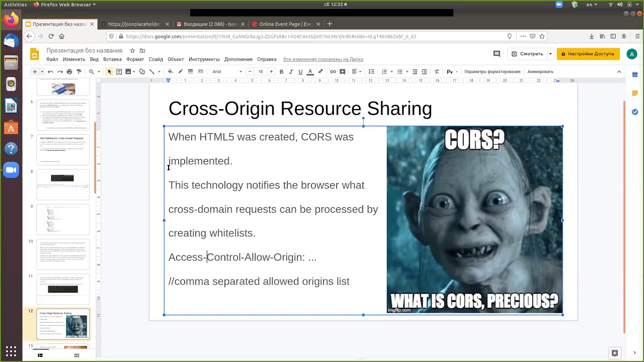The image size is (644, 362).
Task: Reload page in Firefox
Action: (x=51, y=36)
